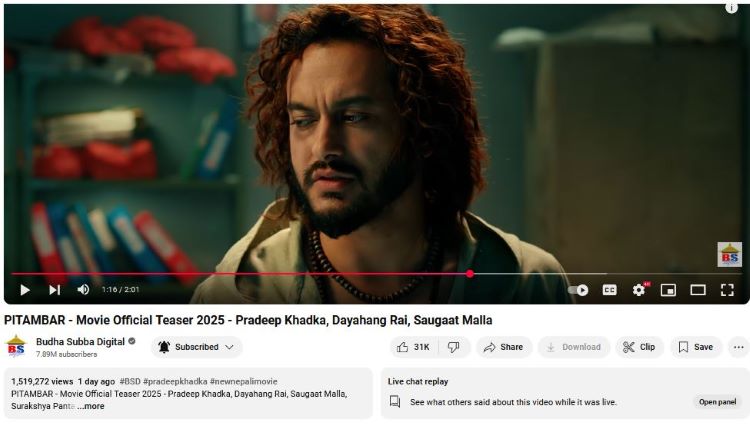Open the video settings gear
Image resolution: width=750 pixels, height=433 pixels.
click(639, 290)
